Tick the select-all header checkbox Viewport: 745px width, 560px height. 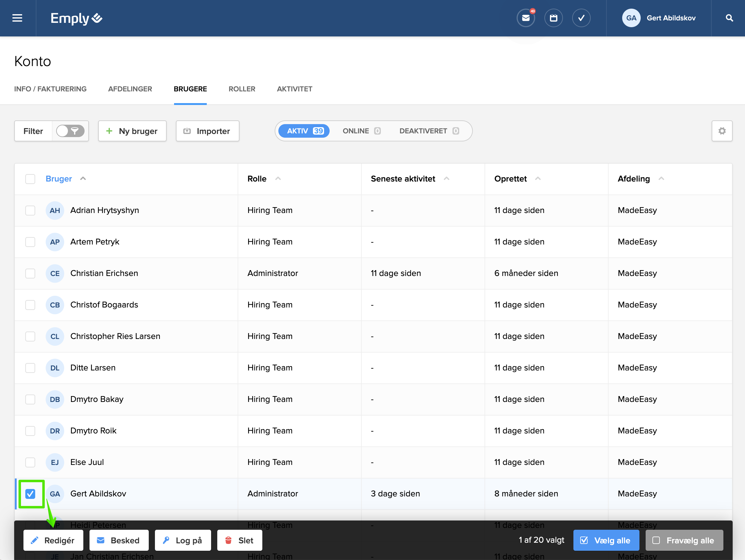(30, 179)
